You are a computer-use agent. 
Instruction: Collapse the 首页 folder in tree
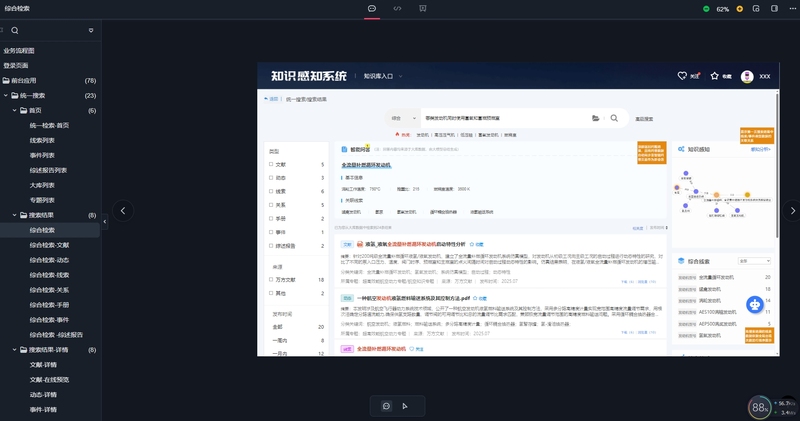[x=14, y=110]
